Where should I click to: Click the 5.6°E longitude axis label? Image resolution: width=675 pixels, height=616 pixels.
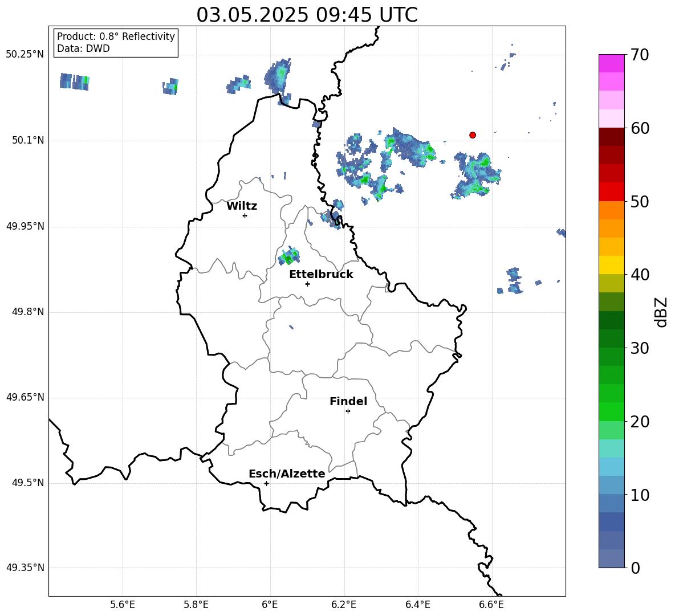click(123, 605)
